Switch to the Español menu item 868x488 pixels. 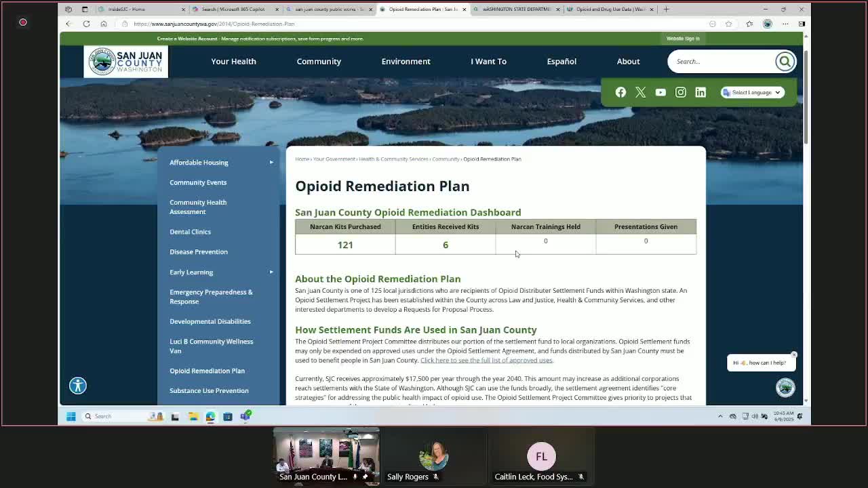coord(561,61)
